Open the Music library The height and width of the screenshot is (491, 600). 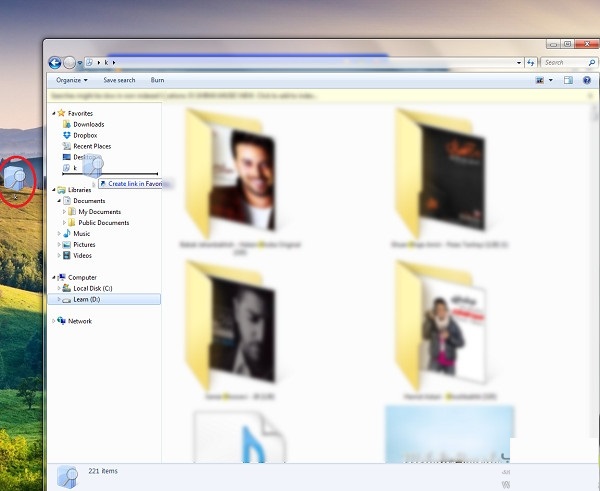click(x=81, y=233)
